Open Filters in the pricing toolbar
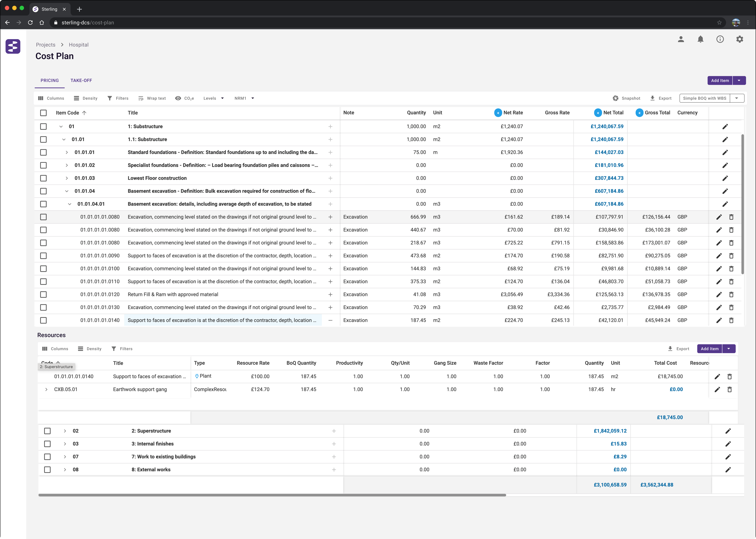Viewport: 756px width, 539px height. click(118, 98)
